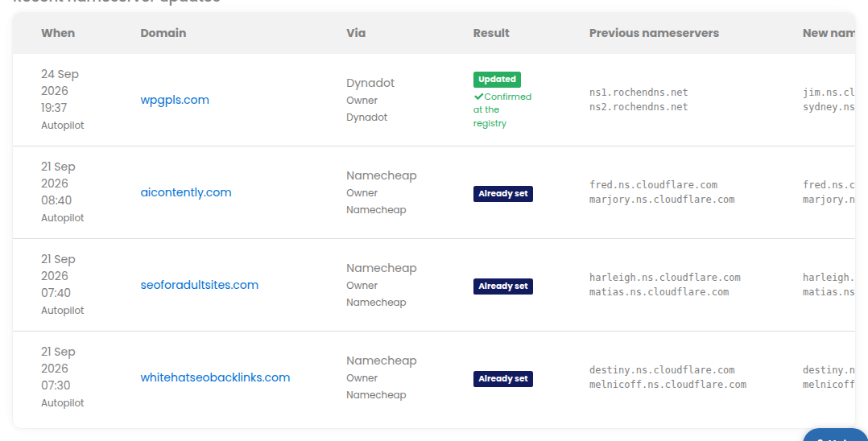
Task: Click ns1.rochendns.net previous nameserver
Action: pos(639,93)
